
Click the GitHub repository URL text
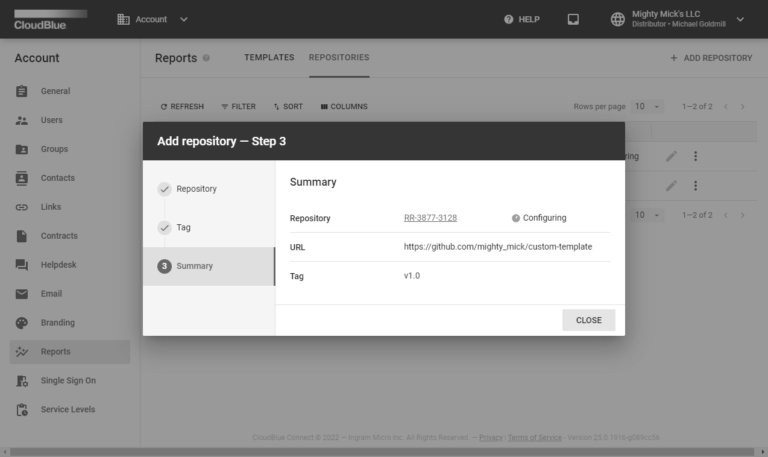coord(498,247)
